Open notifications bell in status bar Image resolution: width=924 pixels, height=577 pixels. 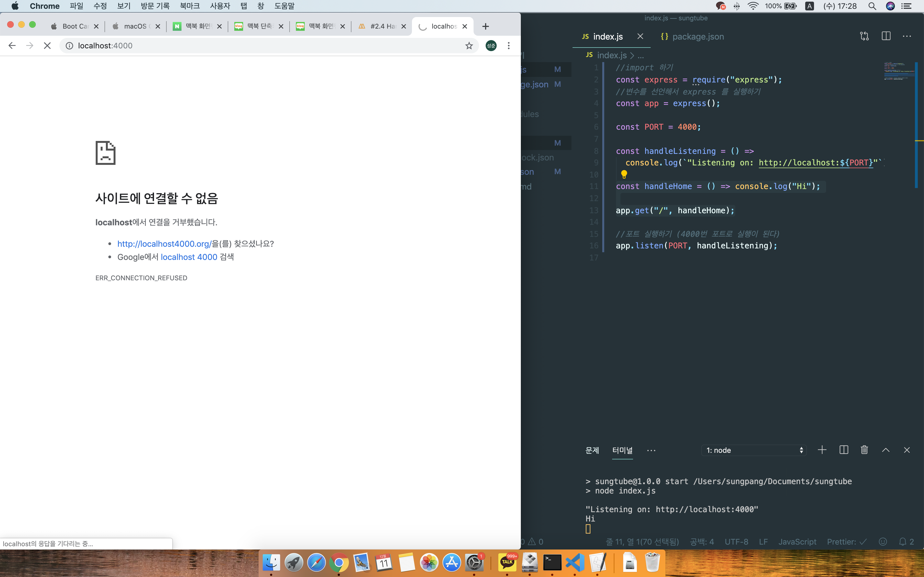pyautogui.click(x=903, y=542)
